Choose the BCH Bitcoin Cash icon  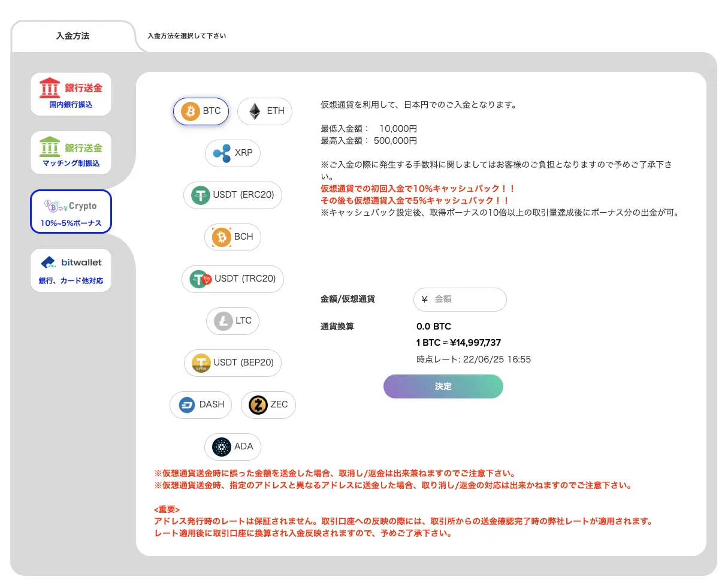(x=222, y=237)
